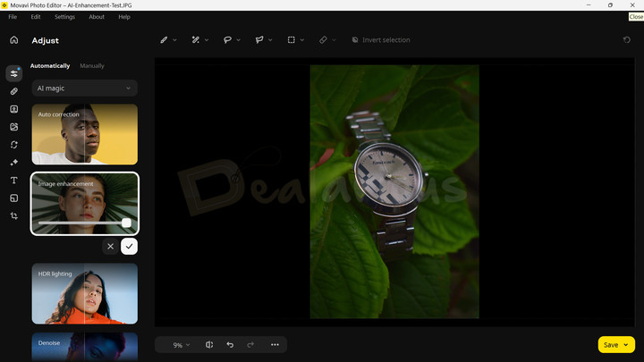Click the reset icon at top right
The width and height of the screenshot is (644, 362).
click(627, 40)
